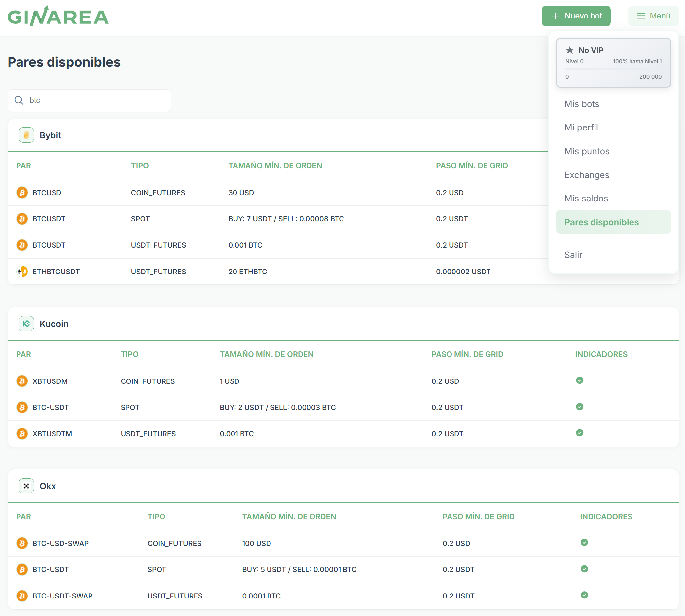Click the Okx section title
The image size is (685, 616).
[48, 486]
